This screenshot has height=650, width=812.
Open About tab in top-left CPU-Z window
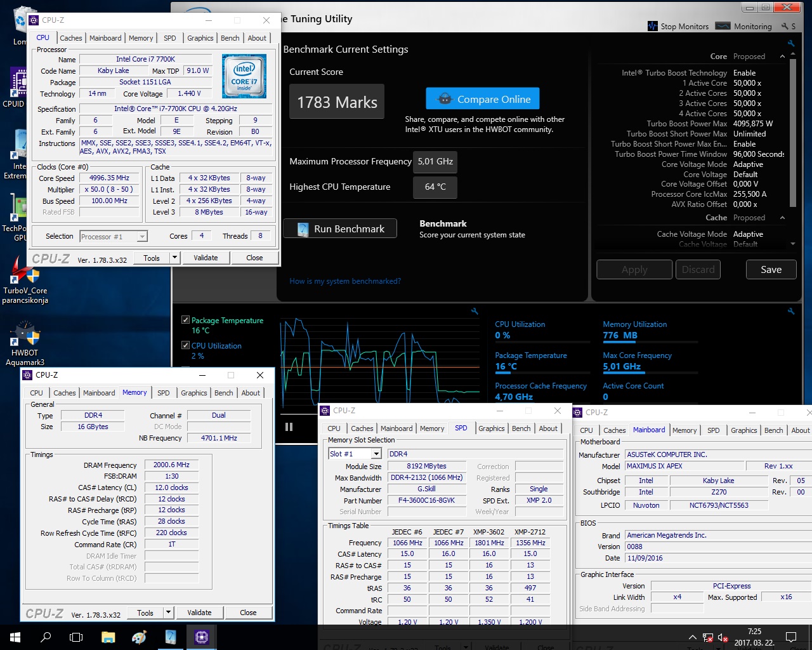coord(257,38)
